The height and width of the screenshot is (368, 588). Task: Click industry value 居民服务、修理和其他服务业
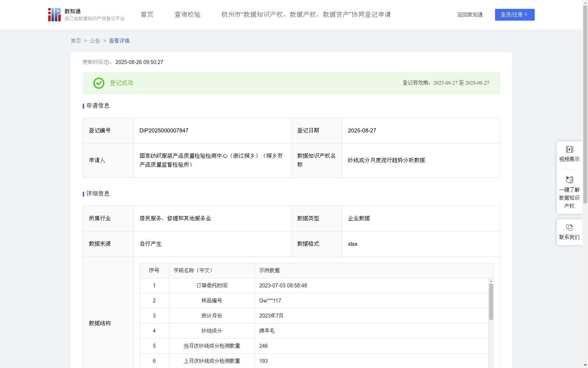pos(175,219)
